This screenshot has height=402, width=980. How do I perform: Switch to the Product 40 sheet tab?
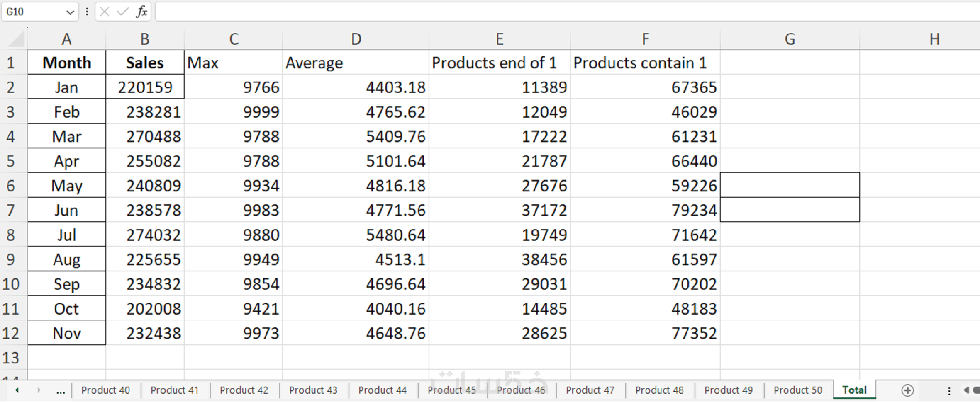click(105, 390)
